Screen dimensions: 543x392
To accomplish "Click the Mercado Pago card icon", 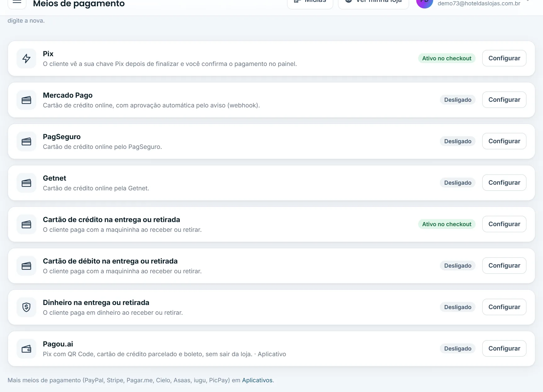I will pyautogui.click(x=26, y=100).
